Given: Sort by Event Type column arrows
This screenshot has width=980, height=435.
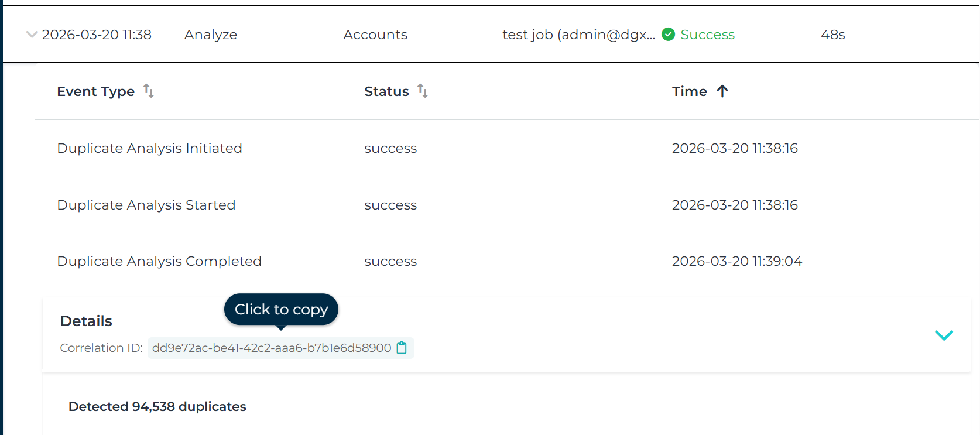Looking at the screenshot, I should (x=149, y=91).
